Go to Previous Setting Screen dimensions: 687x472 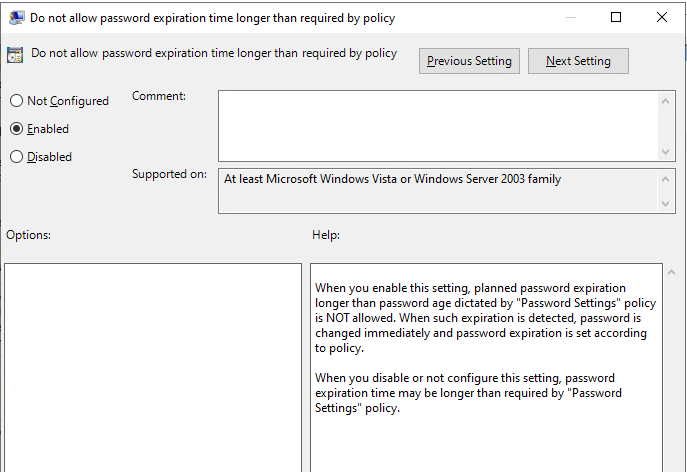[x=469, y=61]
